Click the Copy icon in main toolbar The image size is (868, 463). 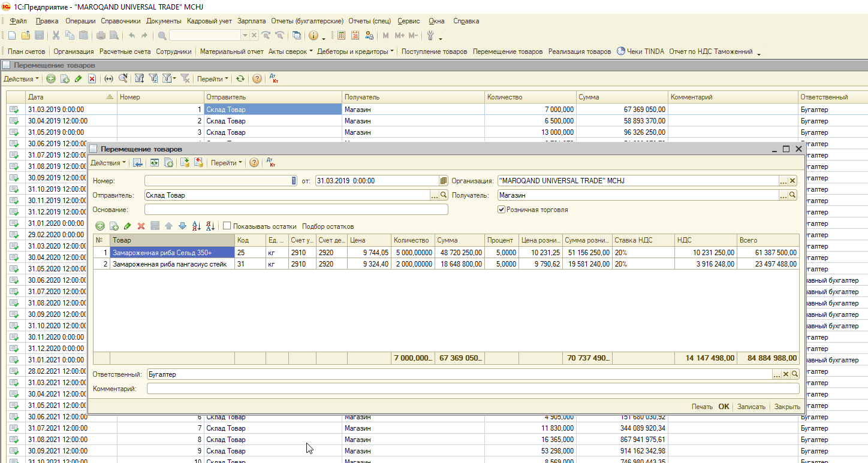[70, 35]
